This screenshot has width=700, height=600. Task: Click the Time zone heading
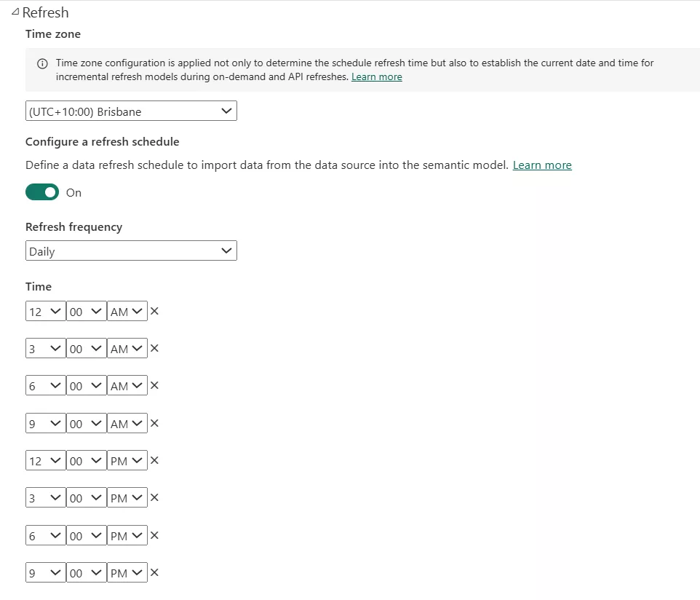click(53, 34)
